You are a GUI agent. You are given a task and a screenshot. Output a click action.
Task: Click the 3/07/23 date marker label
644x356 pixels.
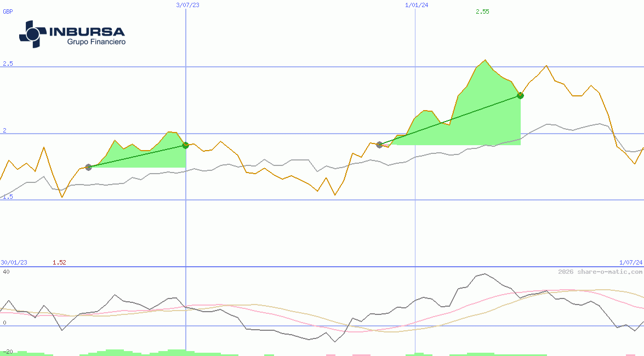pos(187,5)
